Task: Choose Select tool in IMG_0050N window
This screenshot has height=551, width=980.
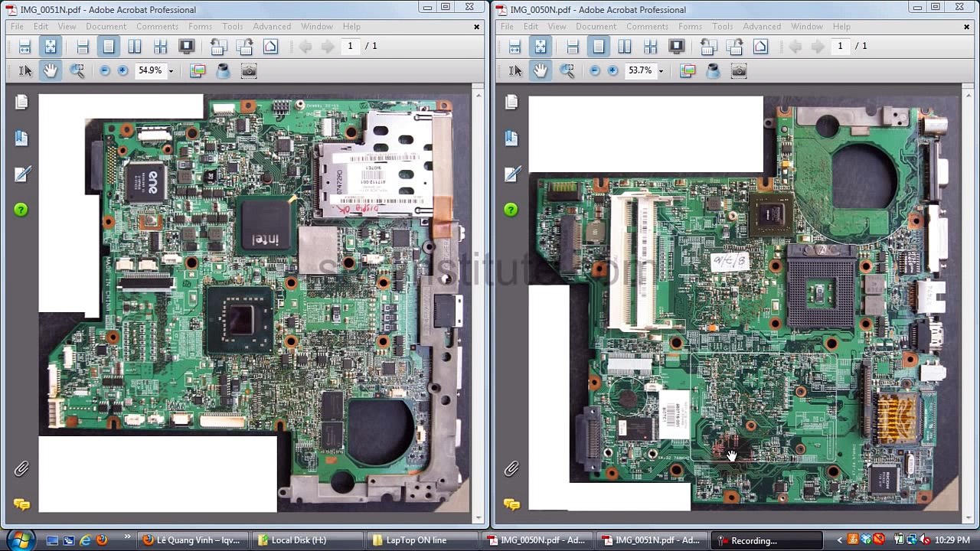Action: click(515, 70)
